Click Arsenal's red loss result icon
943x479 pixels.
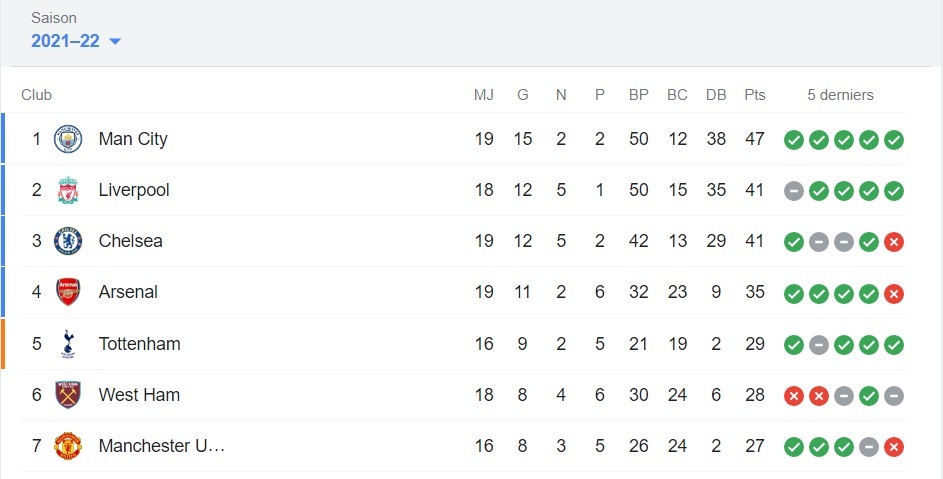(x=894, y=293)
